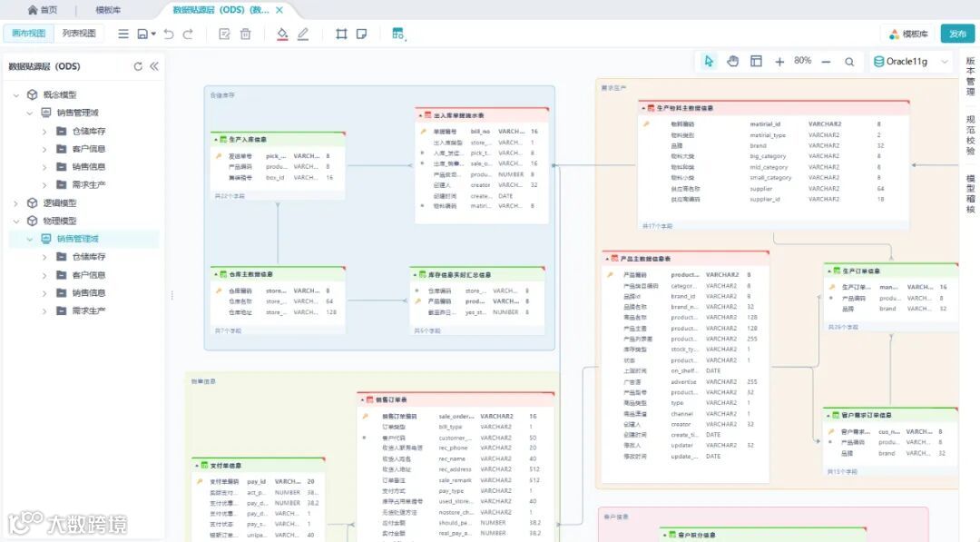
Task: Click the matirial_id field row
Action: (x=774, y=123)
